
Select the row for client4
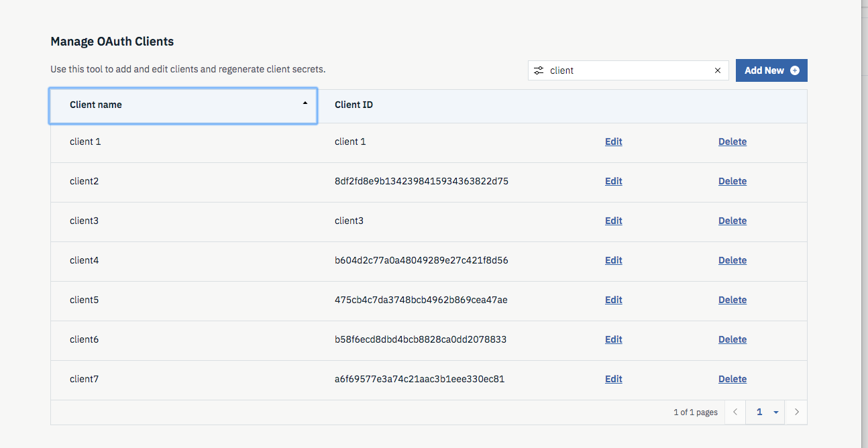click(x=201, y=260)
